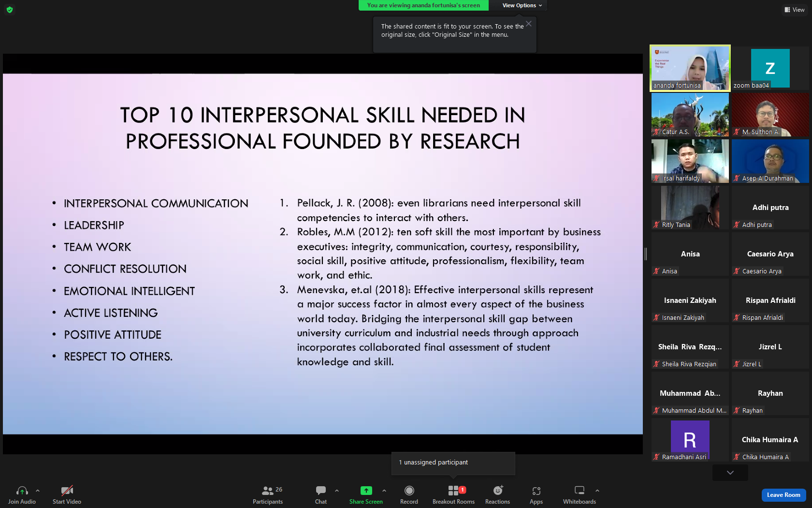
Task: Click the muted mic icon on Anisa's tile
Action: [x=656, y=271]
